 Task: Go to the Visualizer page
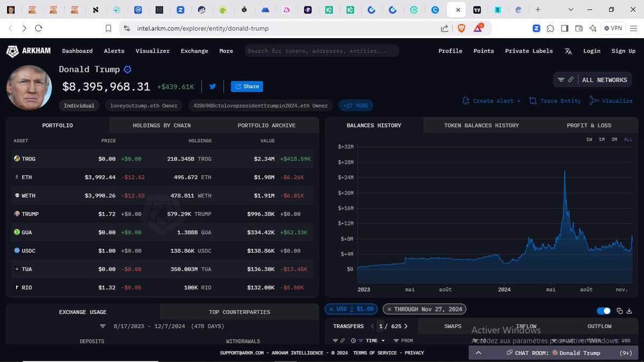point(152,51)
